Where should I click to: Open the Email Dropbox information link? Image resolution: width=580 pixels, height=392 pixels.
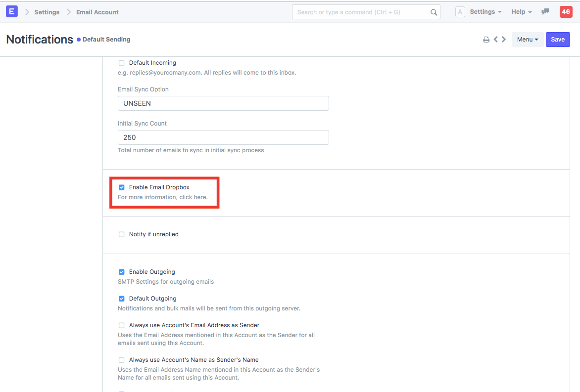click(x=195, y=197)
